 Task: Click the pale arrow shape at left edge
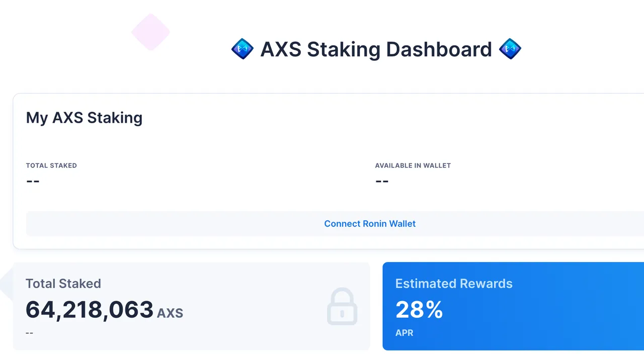click(x=6, y=284)
